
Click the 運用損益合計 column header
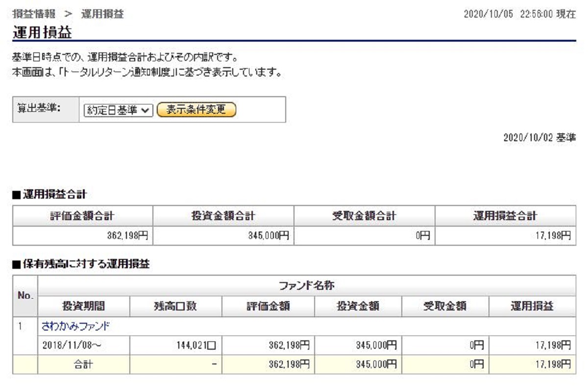506,216
